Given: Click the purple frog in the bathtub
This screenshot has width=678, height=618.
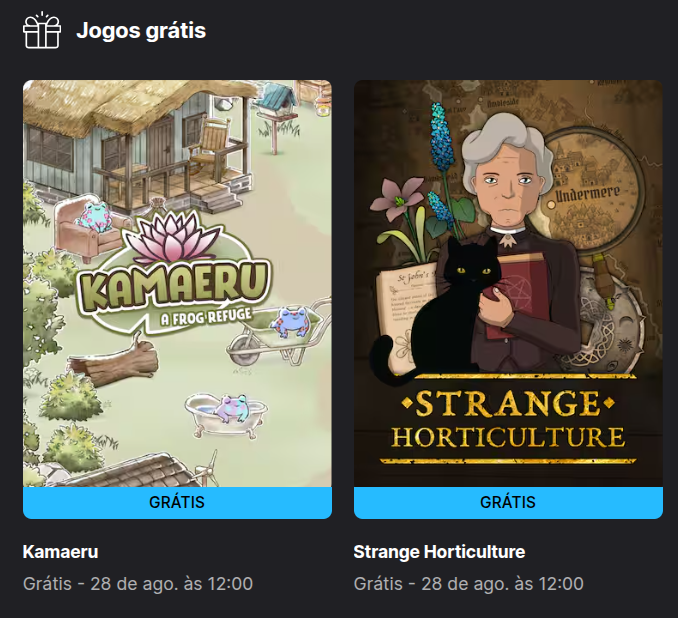Looking at the screenshot, I should point(232,408).
